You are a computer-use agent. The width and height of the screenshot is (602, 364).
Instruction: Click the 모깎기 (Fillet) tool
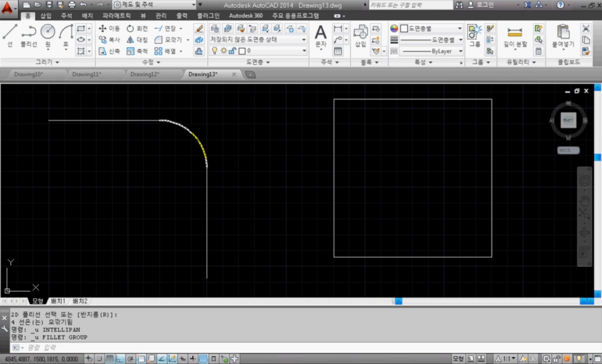168,39
